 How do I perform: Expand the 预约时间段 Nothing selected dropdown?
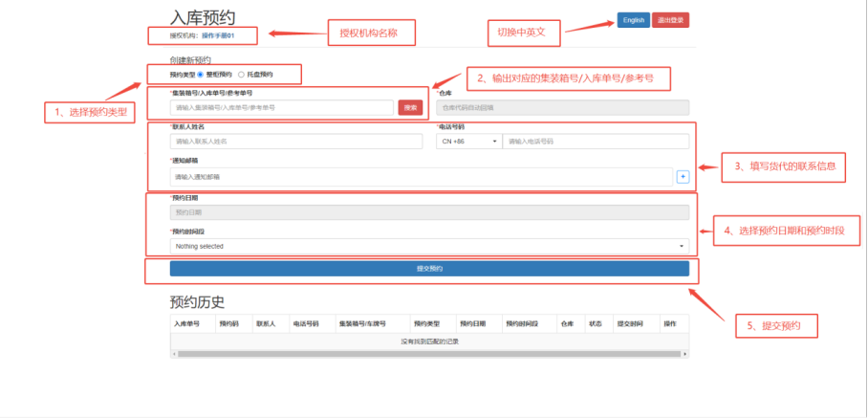click(429, 246)
